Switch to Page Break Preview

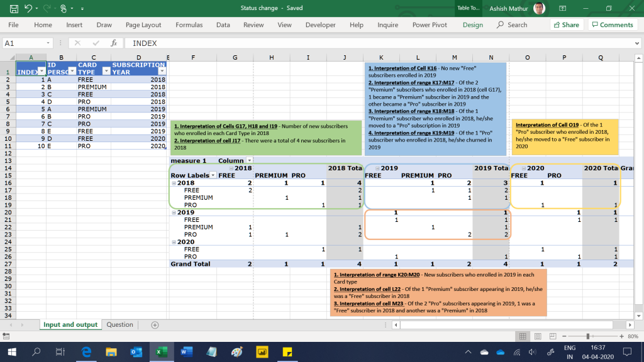pyautogui.click(x=553, y=336)
